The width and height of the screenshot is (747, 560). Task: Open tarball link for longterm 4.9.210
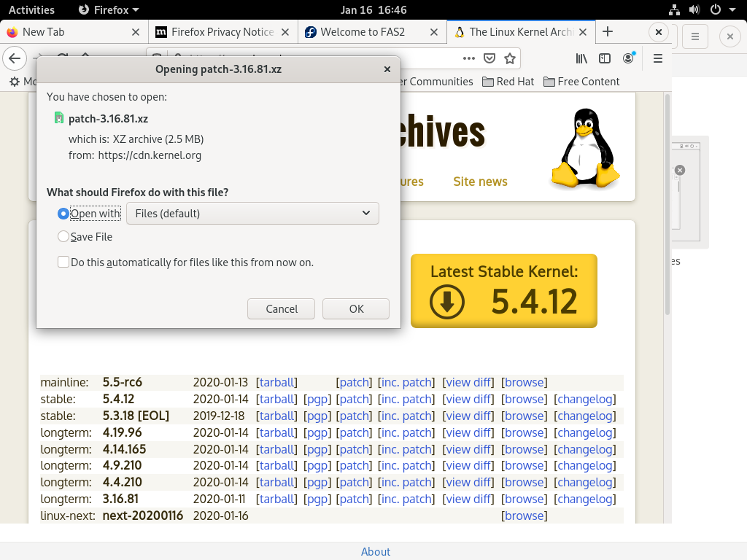276,465
